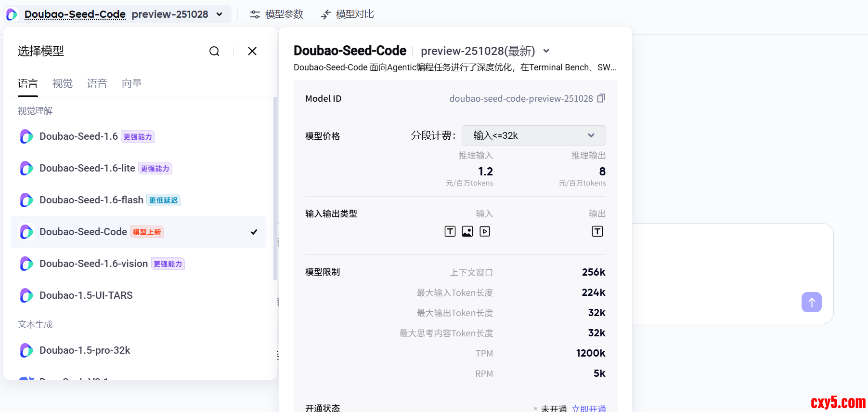Screen dimensions: 868x412
Task: Select Doubao-Seed-1.6-vision model name
Action: [93, 264]
